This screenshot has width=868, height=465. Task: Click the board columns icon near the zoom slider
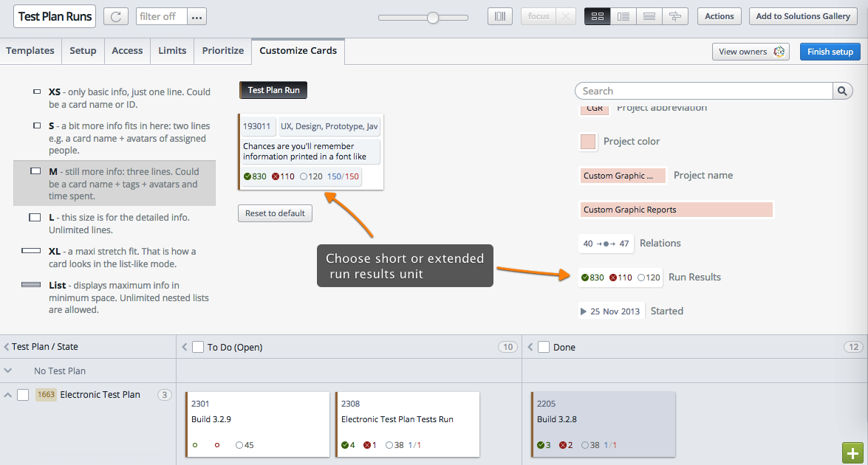click(x=499, y=15)
